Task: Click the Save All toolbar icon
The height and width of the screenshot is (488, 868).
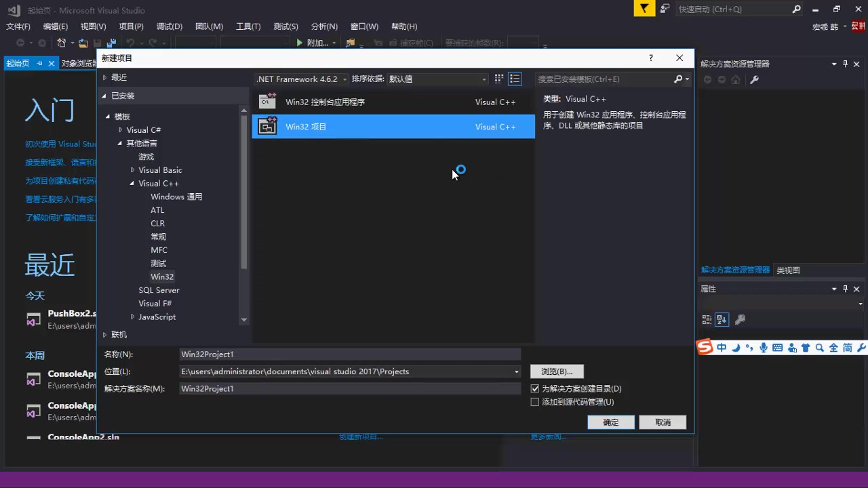Action: [111, 43]
